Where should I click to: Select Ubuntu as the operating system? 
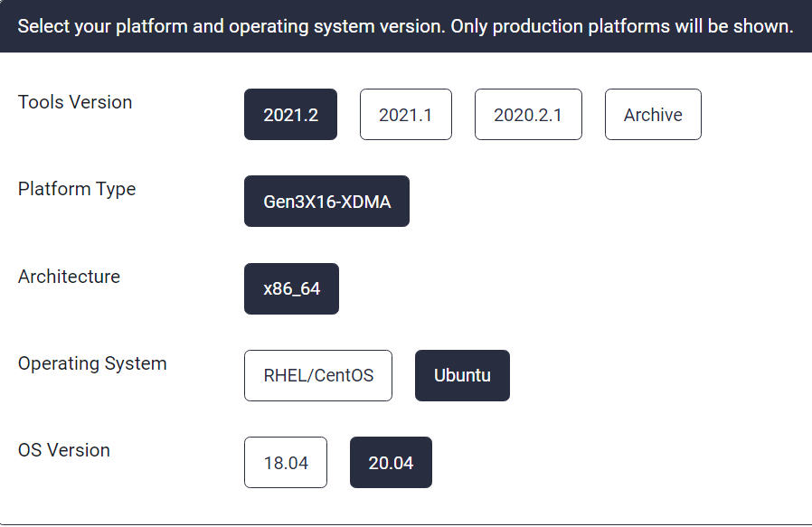(462, 375)
